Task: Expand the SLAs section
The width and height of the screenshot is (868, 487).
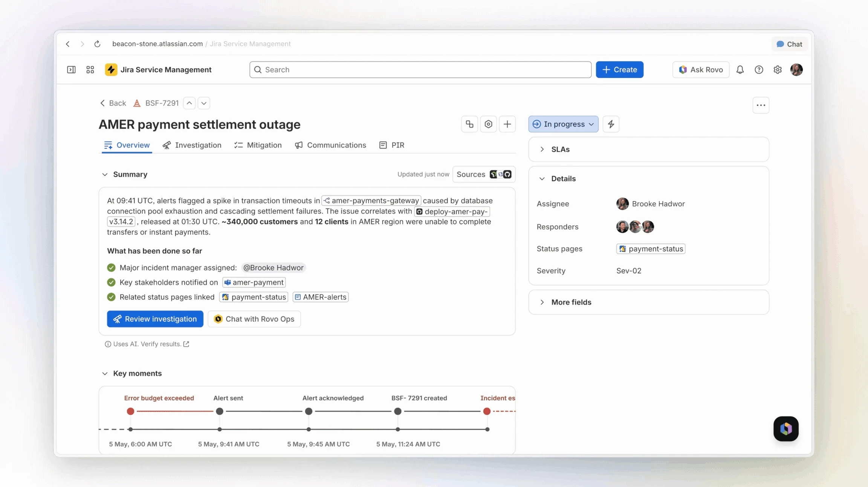Action: tap(648, 149)
